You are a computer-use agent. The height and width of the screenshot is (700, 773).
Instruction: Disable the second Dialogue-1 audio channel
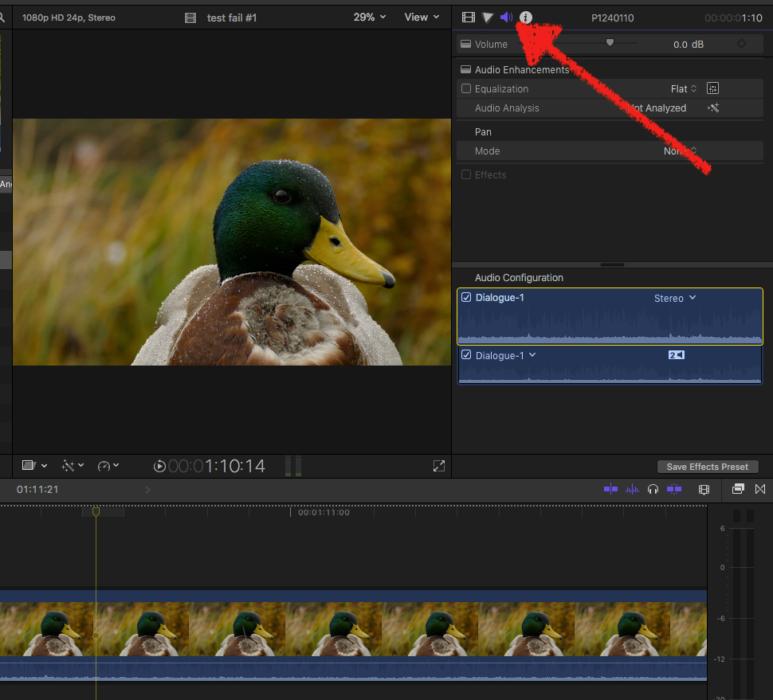tap(467, 355)
